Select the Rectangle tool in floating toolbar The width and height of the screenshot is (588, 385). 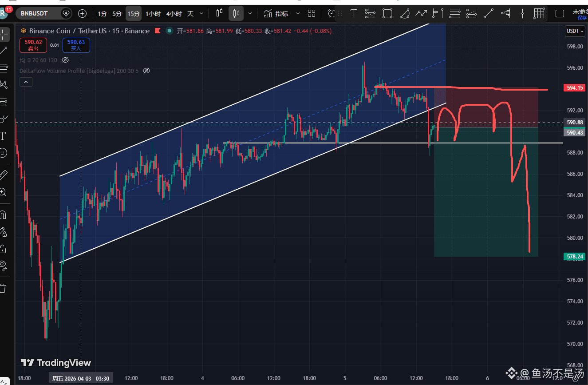pos(387,13)
